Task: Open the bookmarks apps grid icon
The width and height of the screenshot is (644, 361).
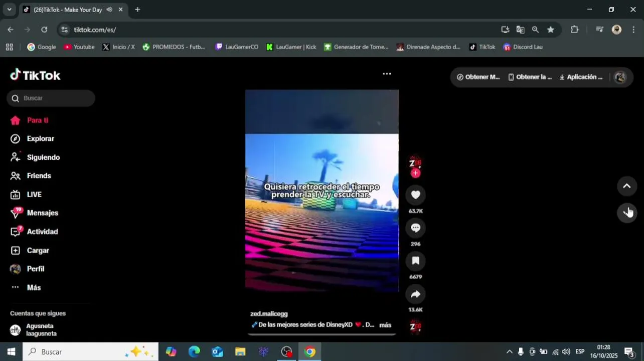Action: coord(9,47)
